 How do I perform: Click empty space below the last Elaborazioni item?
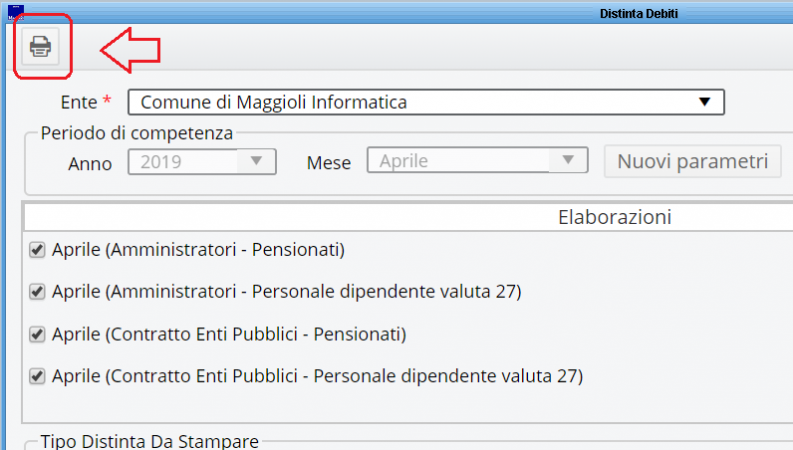point(400,408)
